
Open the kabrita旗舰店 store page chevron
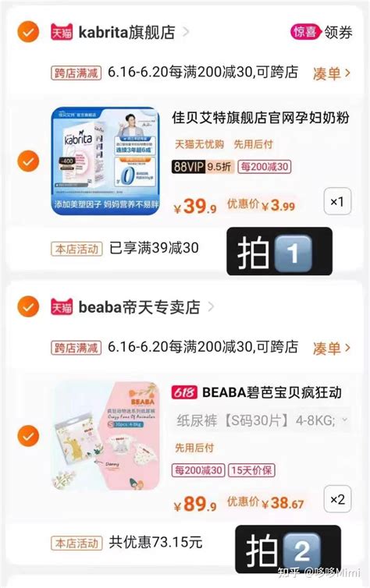[x=185, y=32]
